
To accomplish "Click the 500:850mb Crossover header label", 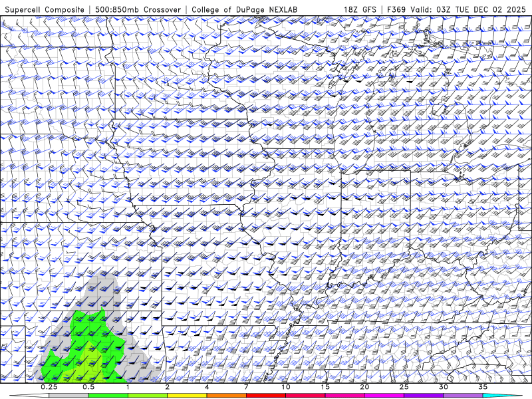I will [x=138, y=9].
